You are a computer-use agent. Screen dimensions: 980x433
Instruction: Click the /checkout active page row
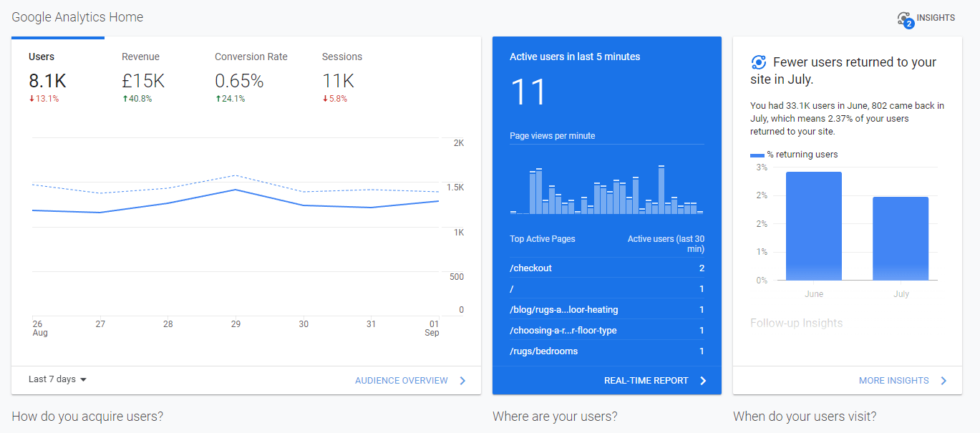pyautogui.click(x=606, y=268)
